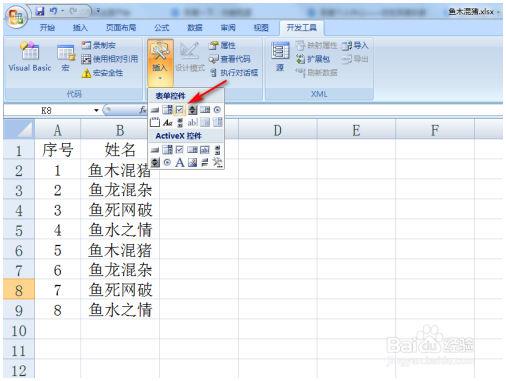This screenshot has width=506, height=381.
Task: Insert the form control spin button
Action: click(x=193, y=109)
